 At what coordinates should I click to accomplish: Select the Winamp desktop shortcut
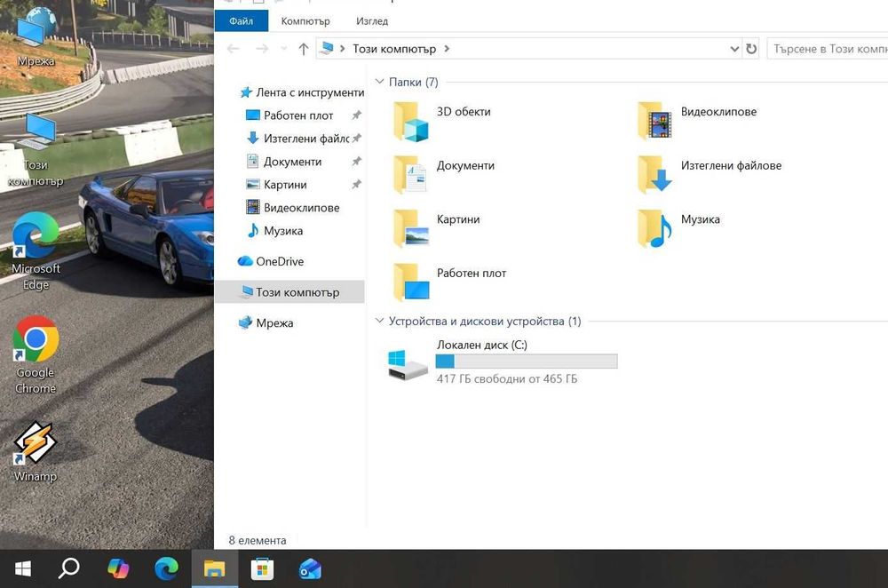pos(36,452)
